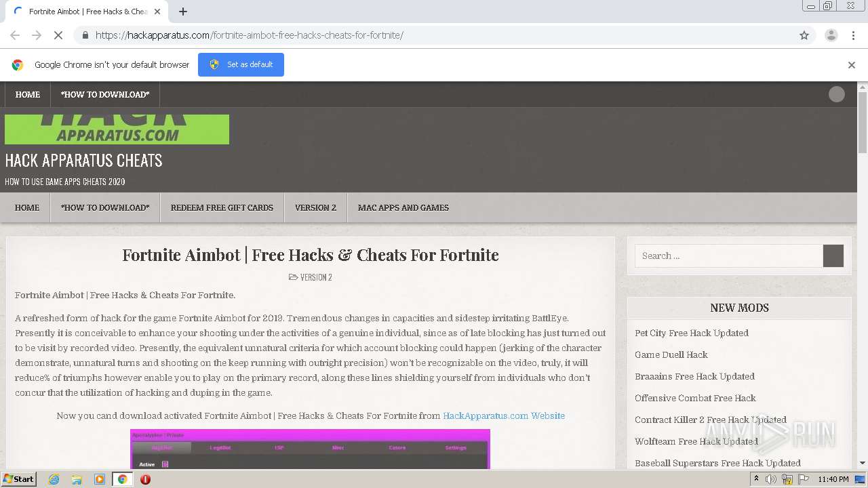Dismiss the default browser notification bar
The width and height of the screenshot is (868, 488).
pyautogui.click(x=852, y=65)
